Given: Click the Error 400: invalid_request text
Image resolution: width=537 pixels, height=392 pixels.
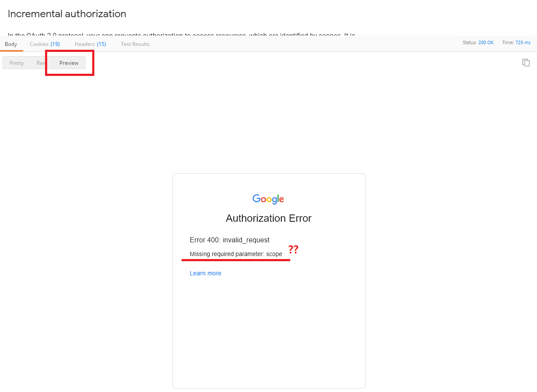Looking at the screenshot, I should 229,240.
